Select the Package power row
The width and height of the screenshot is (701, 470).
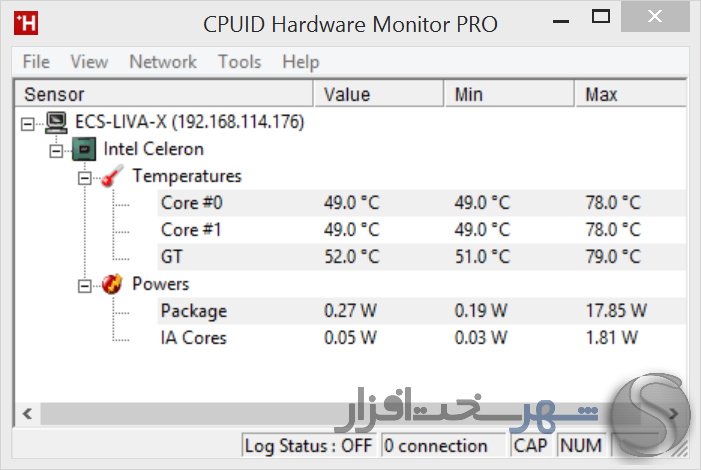point(422,311)
